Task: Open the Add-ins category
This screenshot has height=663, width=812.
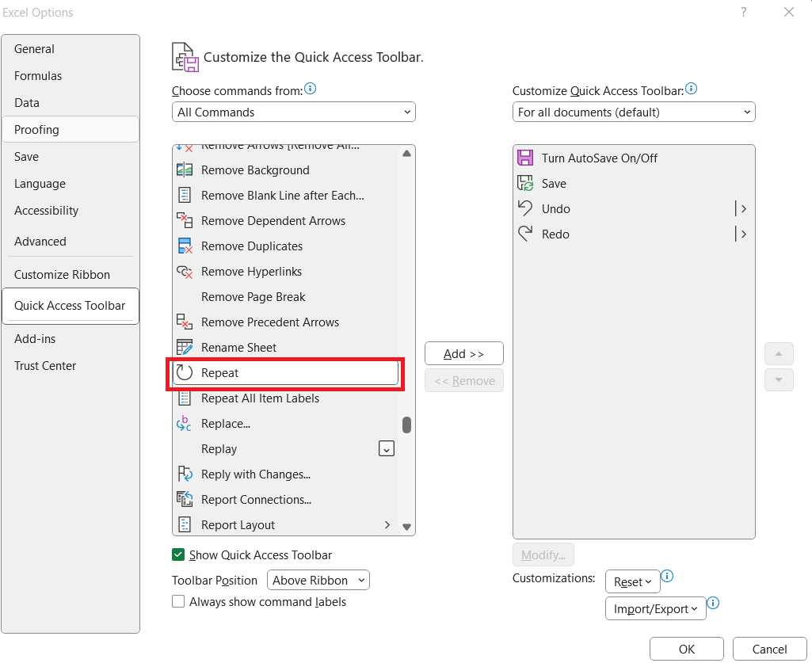Action: point(71,339)
